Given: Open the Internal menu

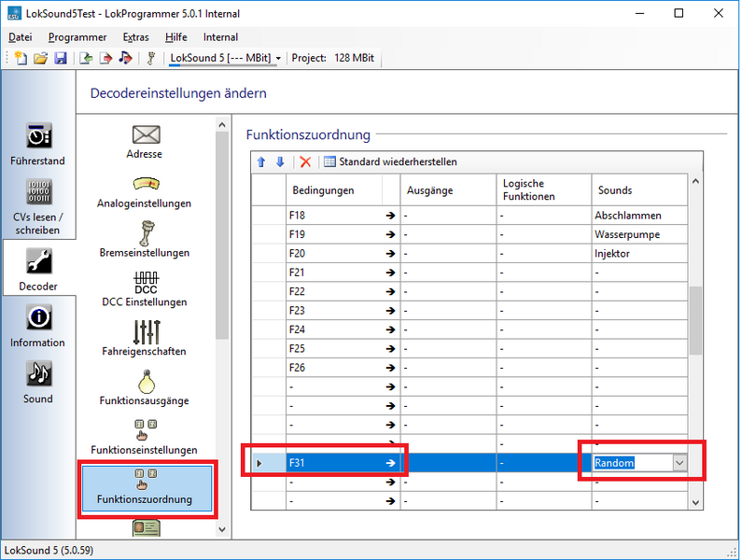Looking at the screenshot, I should tap(220, 37).
